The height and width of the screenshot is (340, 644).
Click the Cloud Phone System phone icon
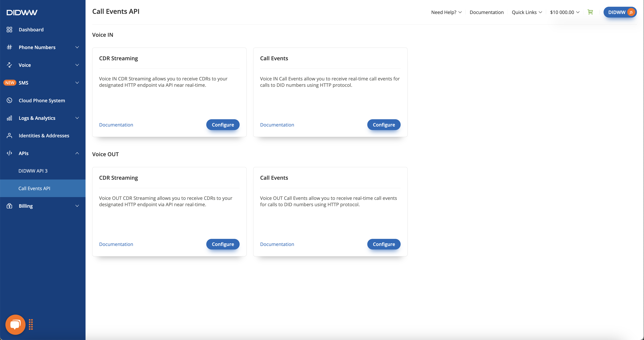pos(9,100)
